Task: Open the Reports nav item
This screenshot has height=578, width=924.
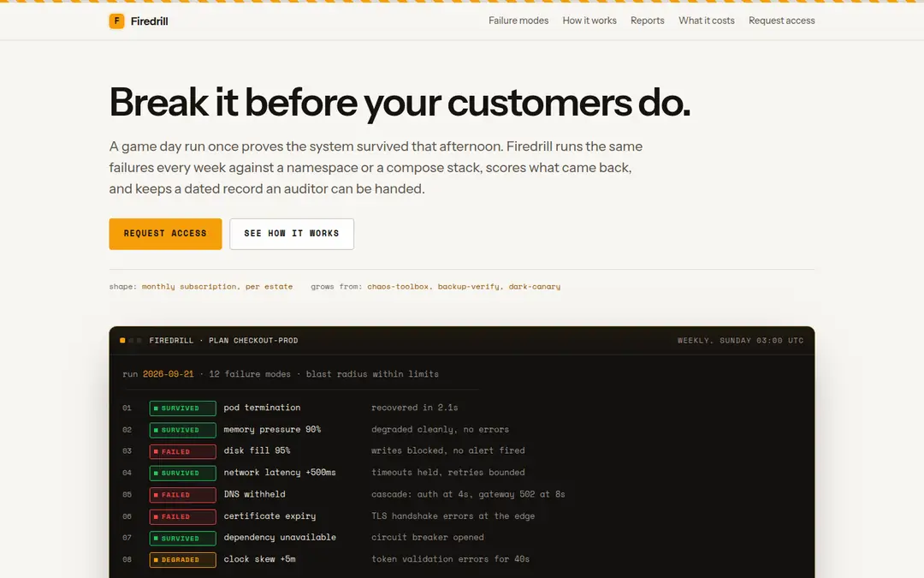Action: point(647,21)
